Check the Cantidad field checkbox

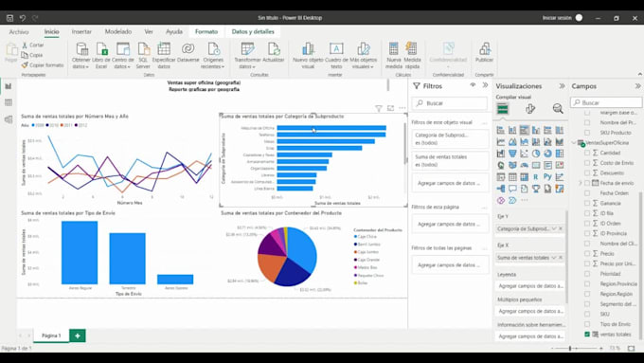[587, 153]
